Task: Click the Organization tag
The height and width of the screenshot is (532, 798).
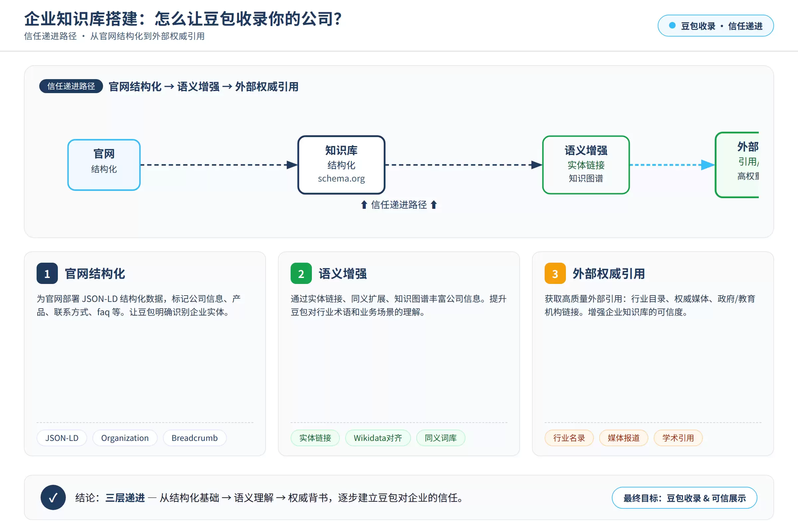Action: pyautogui.click(x=125, y=438)
